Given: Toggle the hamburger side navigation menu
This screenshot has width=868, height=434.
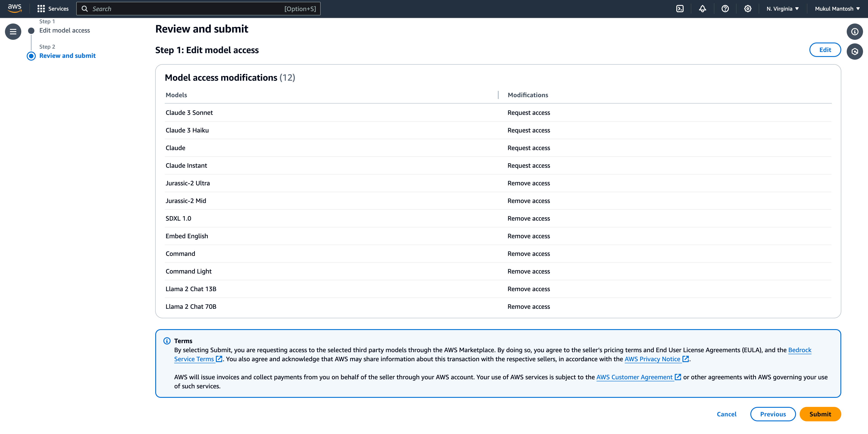Looking at the screenshot, I should point(13,32).
